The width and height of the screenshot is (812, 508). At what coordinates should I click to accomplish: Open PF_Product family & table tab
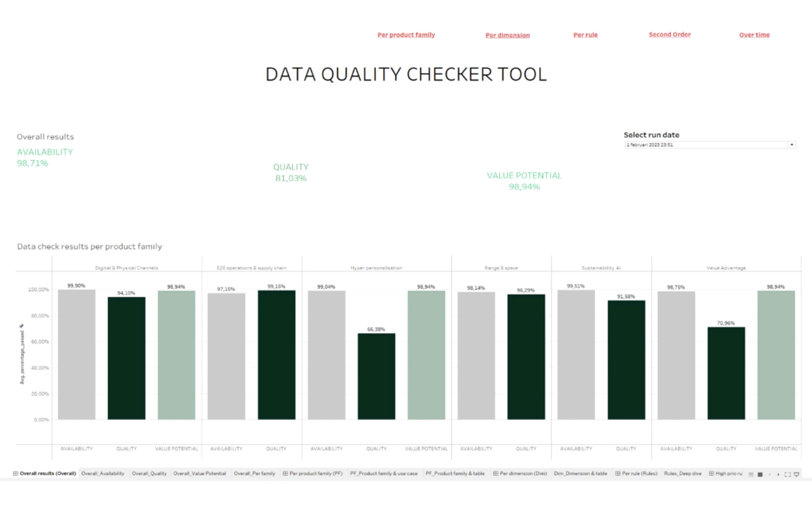point(455,473)
